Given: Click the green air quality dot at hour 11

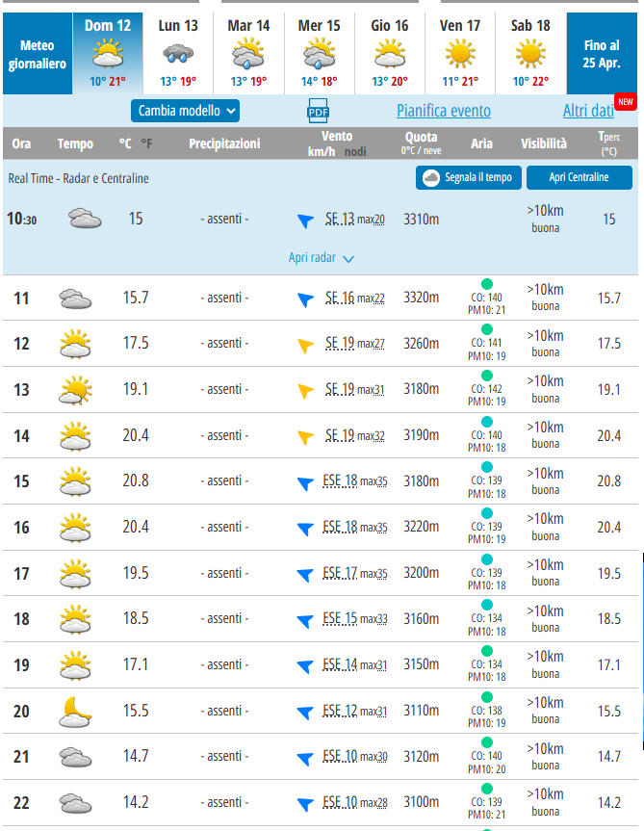Looking at the screenshot, I should point(486,284).
